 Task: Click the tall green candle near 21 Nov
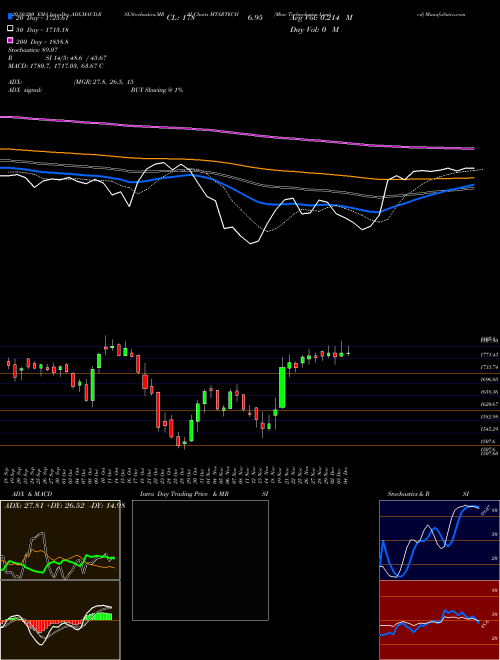[282, 387]
